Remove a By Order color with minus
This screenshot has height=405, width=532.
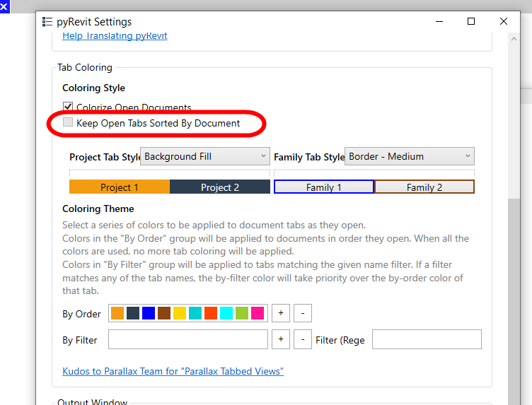click(x=303, y=313)
